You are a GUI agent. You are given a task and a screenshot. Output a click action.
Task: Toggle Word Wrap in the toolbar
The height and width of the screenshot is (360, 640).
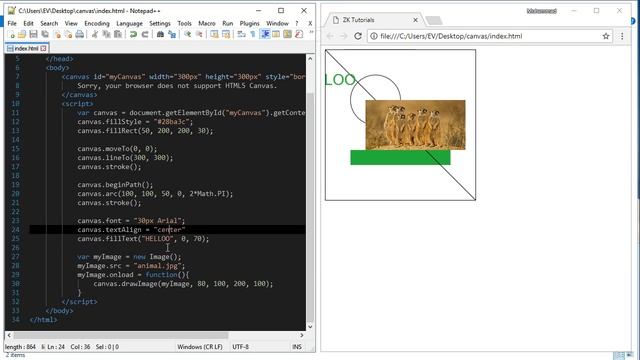(x=241, y=35)
